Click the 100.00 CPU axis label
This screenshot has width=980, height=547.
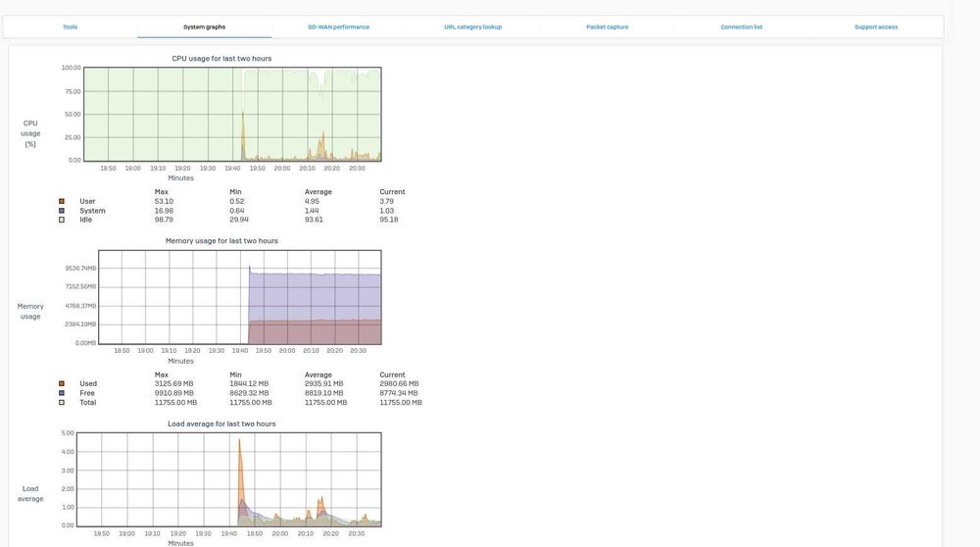pos(72,68)
